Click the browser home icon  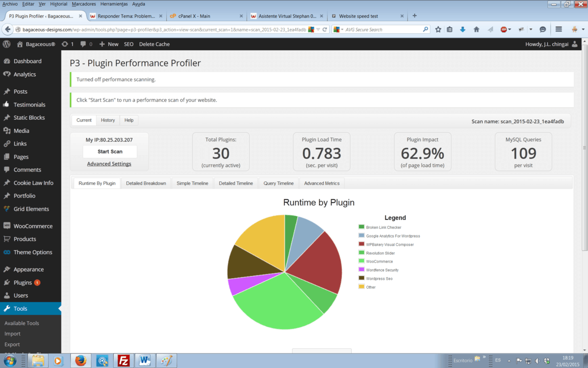pos(476,29)
